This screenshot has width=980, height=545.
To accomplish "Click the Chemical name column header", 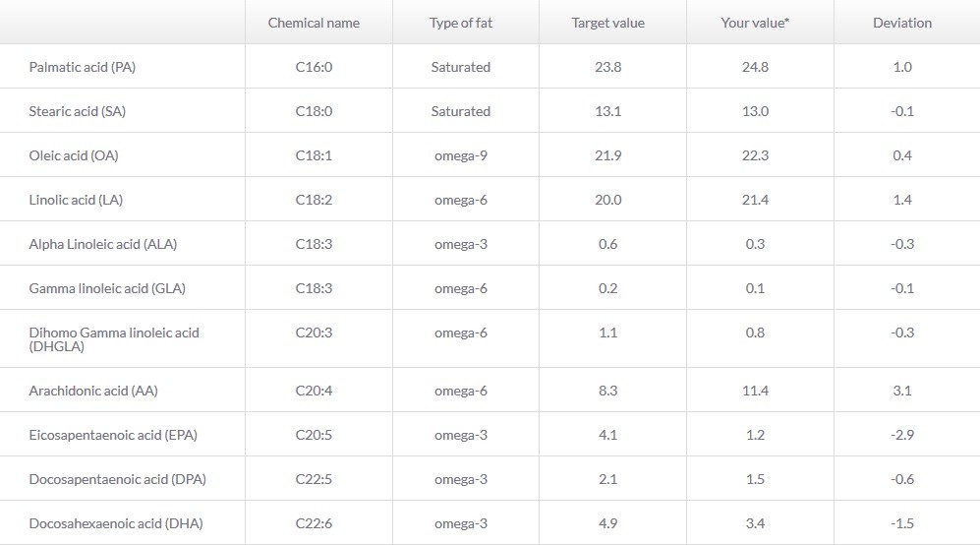I will click(x=314, y=24).
